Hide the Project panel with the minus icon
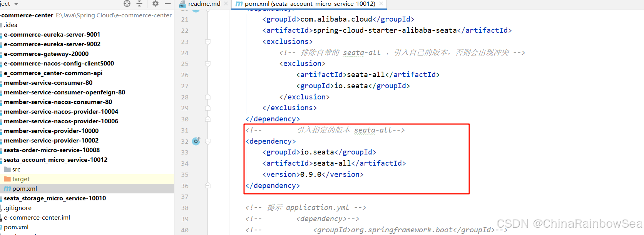Image resolution: width=644 pixels, height=235 pixels. 167,3
